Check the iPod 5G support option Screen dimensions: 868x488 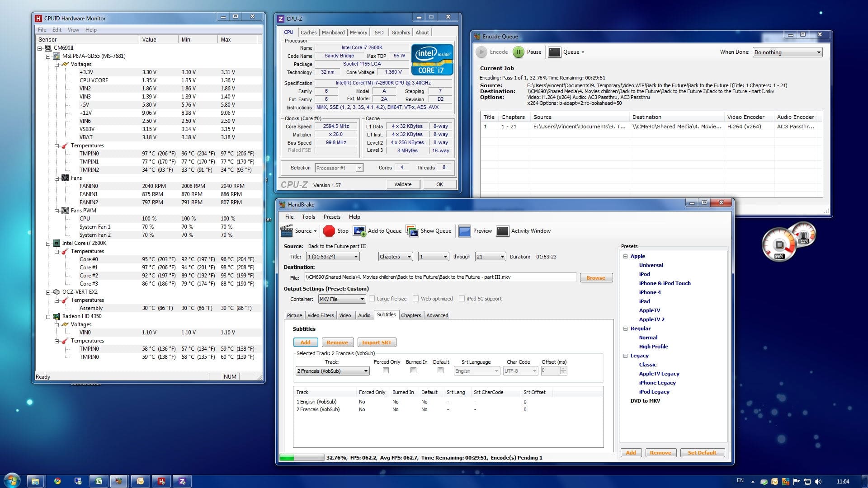tap(462, 299)
